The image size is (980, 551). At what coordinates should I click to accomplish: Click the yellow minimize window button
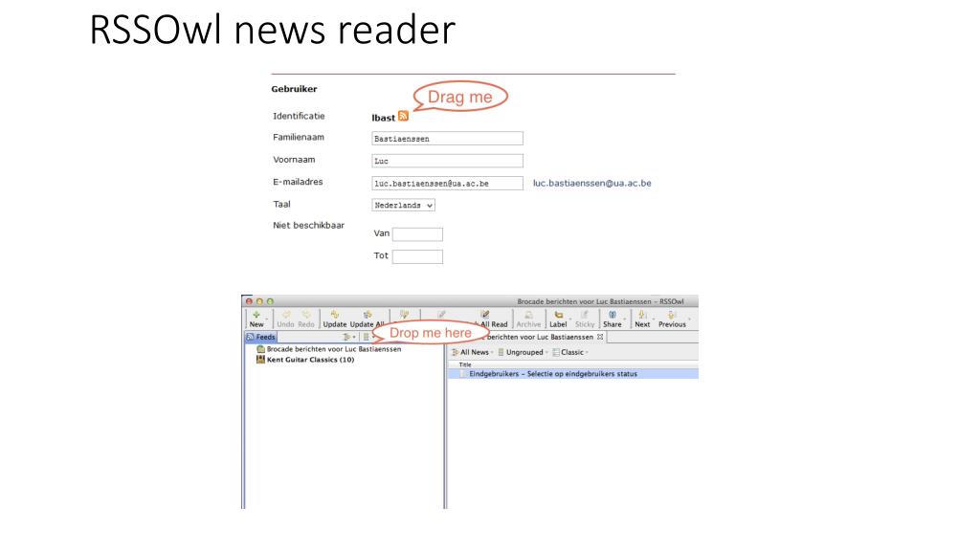click(259, 301)
